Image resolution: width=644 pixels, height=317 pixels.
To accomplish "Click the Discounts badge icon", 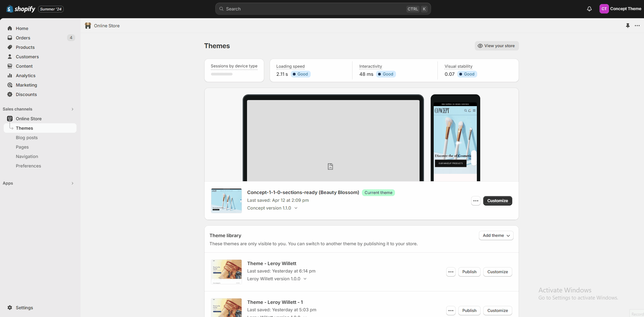I will tap(10, 94).
